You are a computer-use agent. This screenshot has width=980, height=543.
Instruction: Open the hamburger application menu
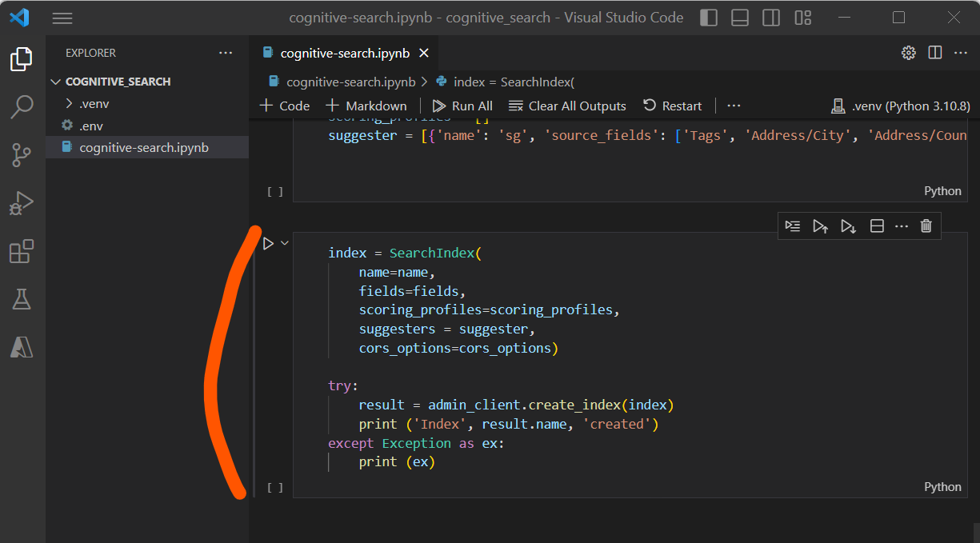point(62,18)
